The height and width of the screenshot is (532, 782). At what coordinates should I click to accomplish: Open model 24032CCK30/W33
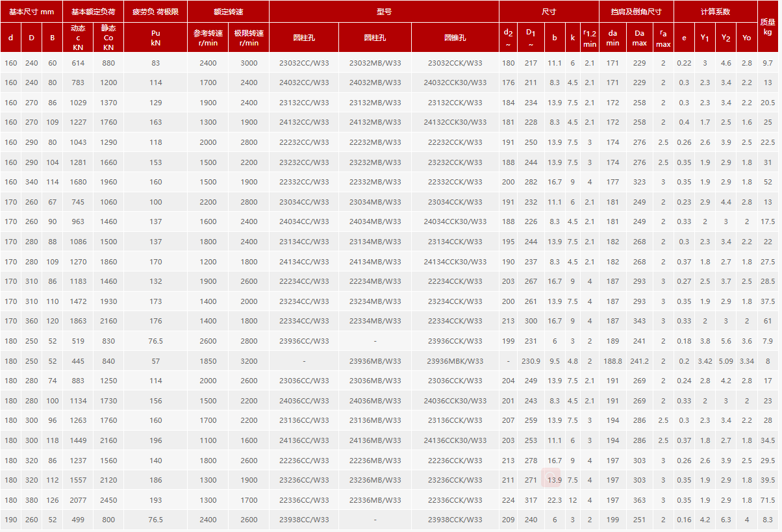455,82
